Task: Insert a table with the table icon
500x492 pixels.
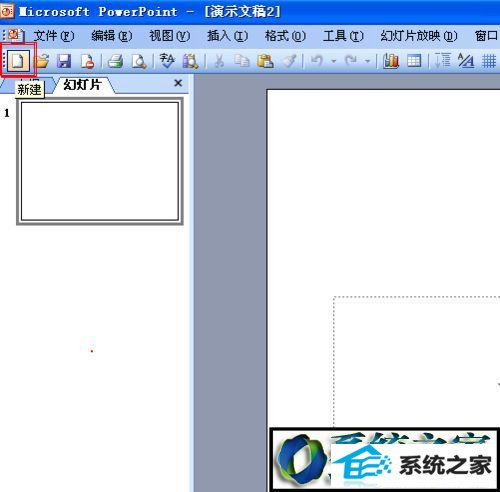Action: tap(414, 61)
